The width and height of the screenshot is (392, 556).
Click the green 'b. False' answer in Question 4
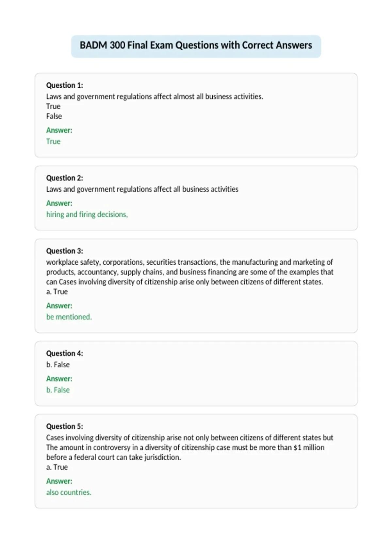click(x=58, y=390)
